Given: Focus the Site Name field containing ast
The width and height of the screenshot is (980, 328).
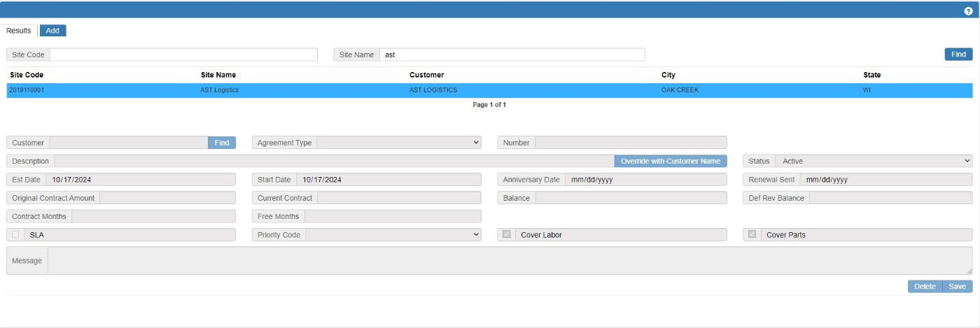Looking at the screenshot, I should (x=511, y=55).
